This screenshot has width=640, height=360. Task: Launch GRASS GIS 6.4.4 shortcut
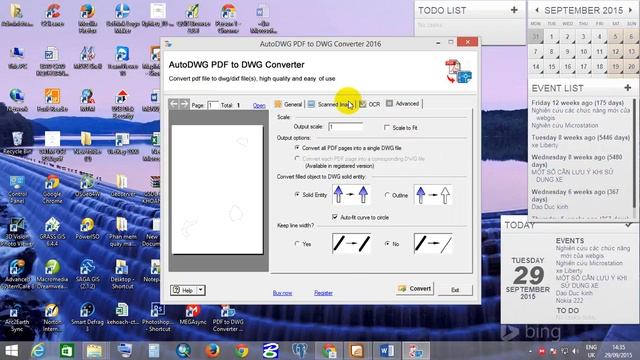(52, 232)
